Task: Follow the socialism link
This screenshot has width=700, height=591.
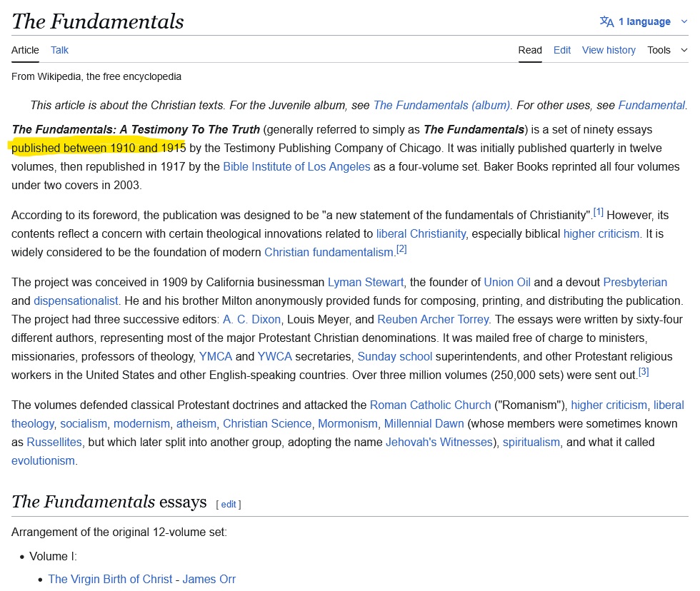Action: coord(84,424)
